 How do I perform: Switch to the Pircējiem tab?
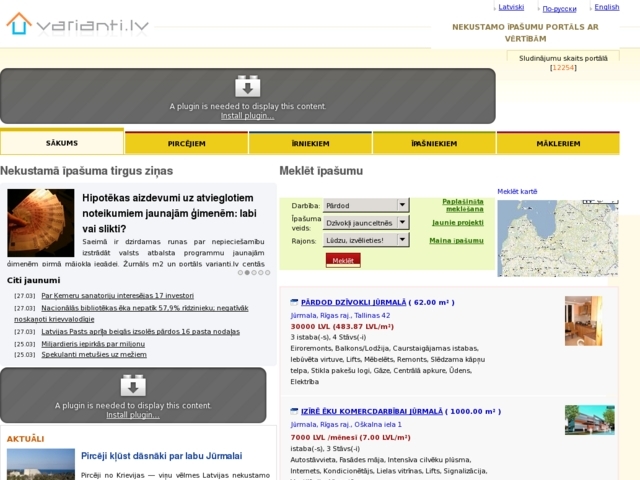186,144
